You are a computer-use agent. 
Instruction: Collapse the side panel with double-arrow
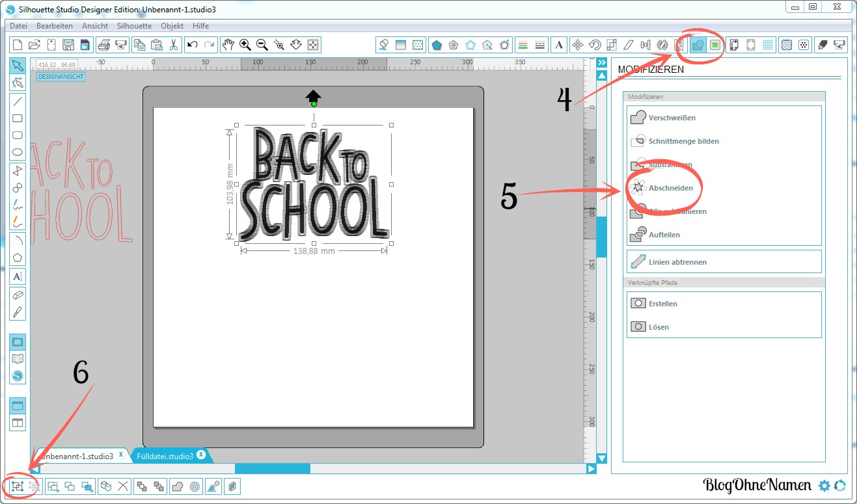601,62
